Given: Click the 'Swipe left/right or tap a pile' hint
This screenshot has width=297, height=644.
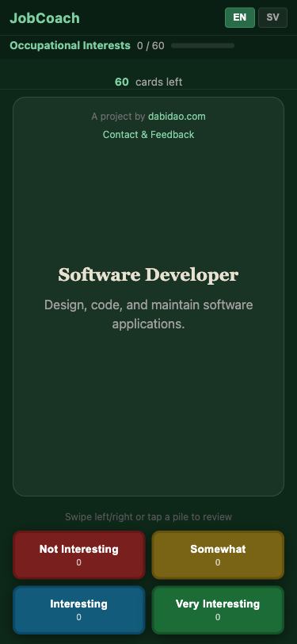Looking at the screenshot, I should click(149, 516).
